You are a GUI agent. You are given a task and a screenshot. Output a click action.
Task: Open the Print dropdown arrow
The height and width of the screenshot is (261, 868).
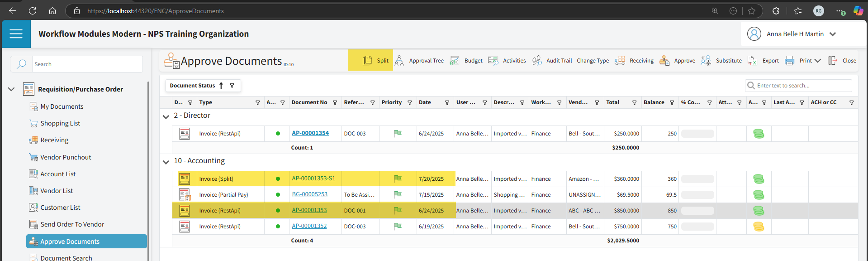coord(818,61)
